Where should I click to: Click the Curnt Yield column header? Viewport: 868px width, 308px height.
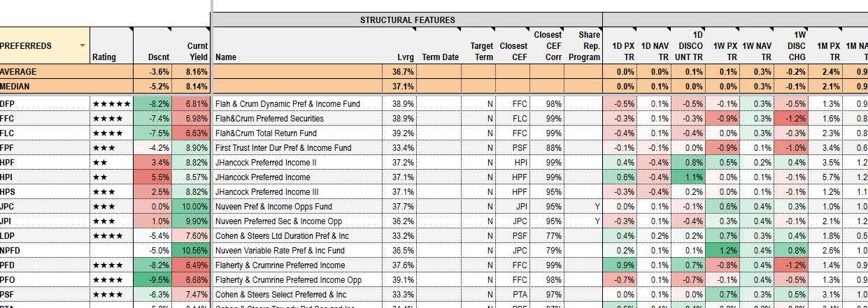197,51
